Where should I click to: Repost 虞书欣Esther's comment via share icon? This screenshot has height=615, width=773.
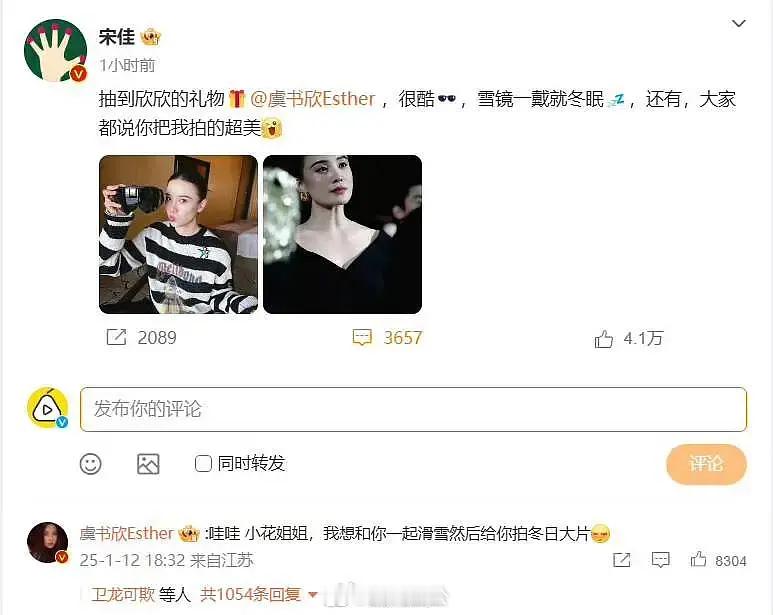pyautogui.click(x=621, y=560)
